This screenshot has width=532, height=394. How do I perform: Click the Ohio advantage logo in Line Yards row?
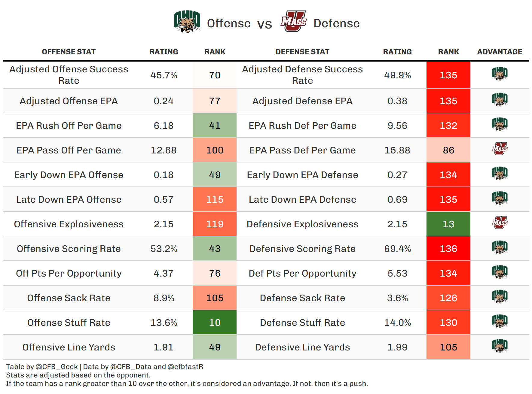tap(500, 346)
